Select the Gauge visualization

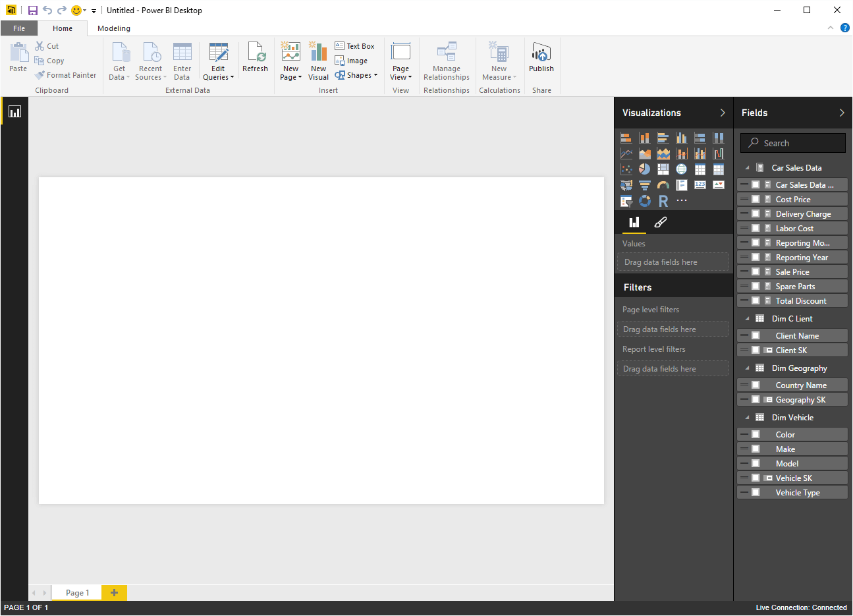coord(663,185)
